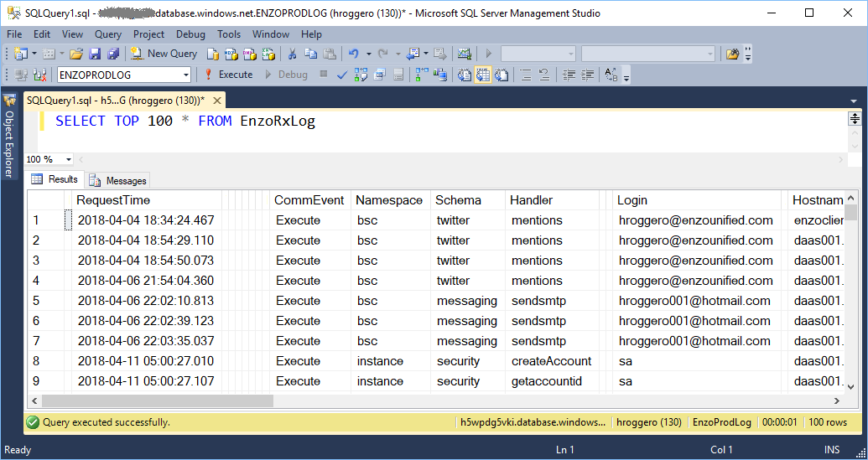Open a Database Engine Query
The width and height of the screenshot is (868, 460).
(213, 54)
